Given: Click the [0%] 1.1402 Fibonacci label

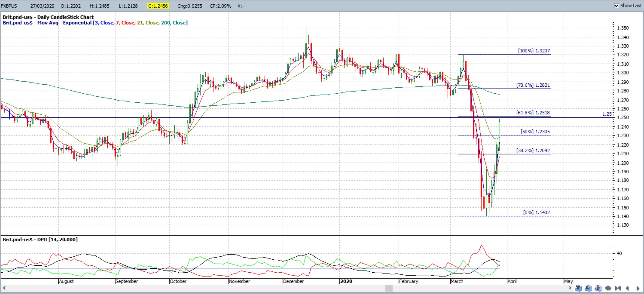Looking at the screenshot, I should 536,213.
